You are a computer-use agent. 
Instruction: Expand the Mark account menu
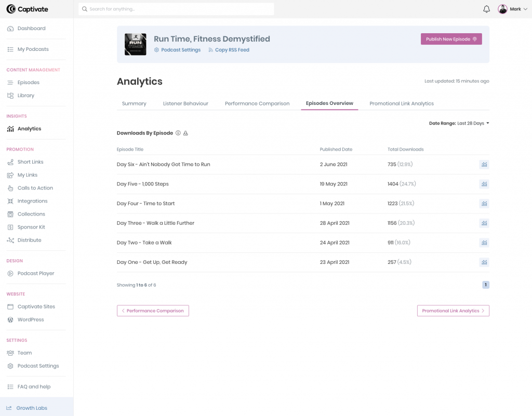(513, 9)
